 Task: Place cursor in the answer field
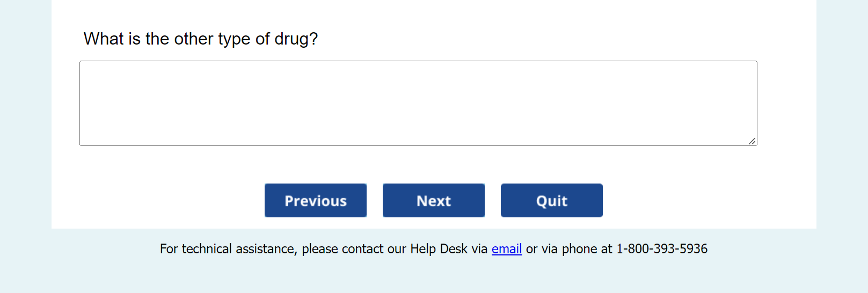[418, 103]
